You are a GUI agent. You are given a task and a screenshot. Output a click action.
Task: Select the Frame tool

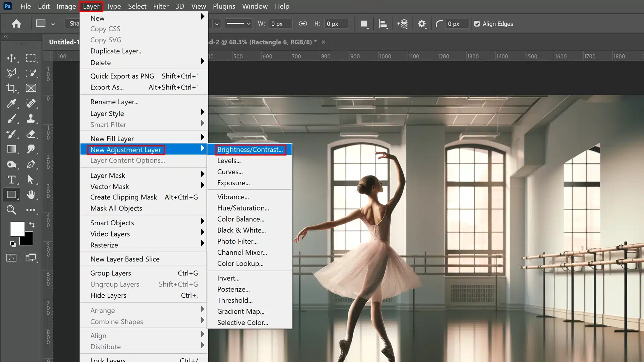(x=31, y=88)
